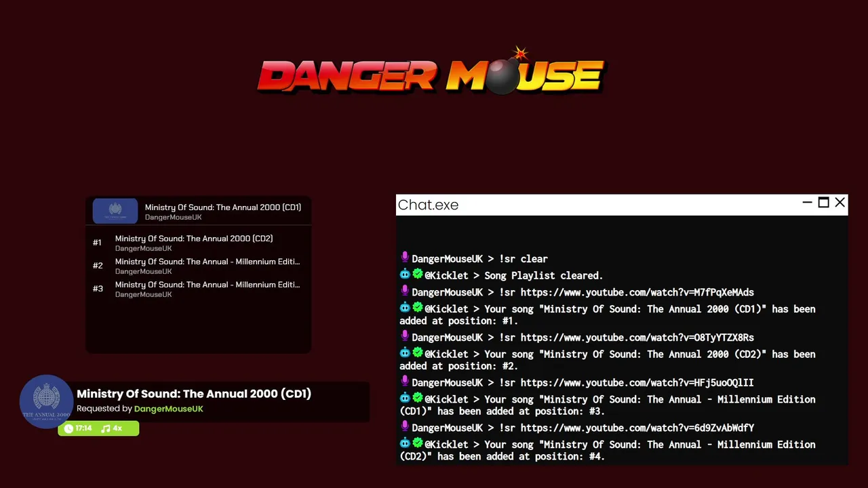
Task: Click the round album art in now-playing widget
Action: [46, 402]
